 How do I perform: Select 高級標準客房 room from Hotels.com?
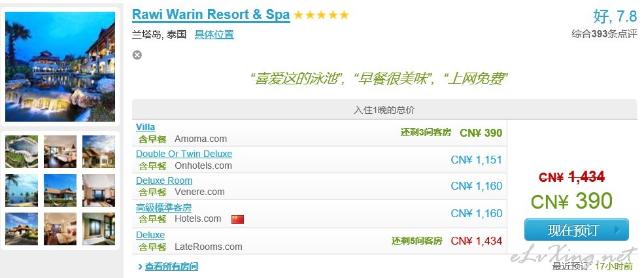[x=163, y=208]
